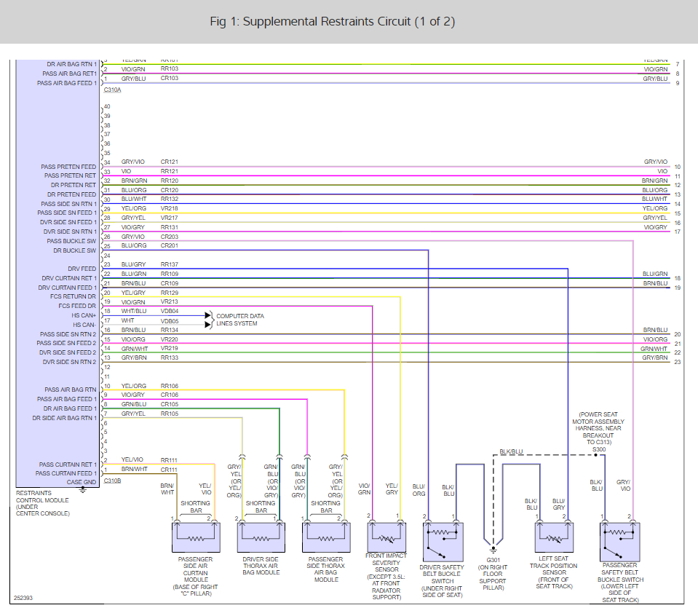Click the CR121 circuit number label
This screenshot has width=698, height=616.
[x=169, y=162]
